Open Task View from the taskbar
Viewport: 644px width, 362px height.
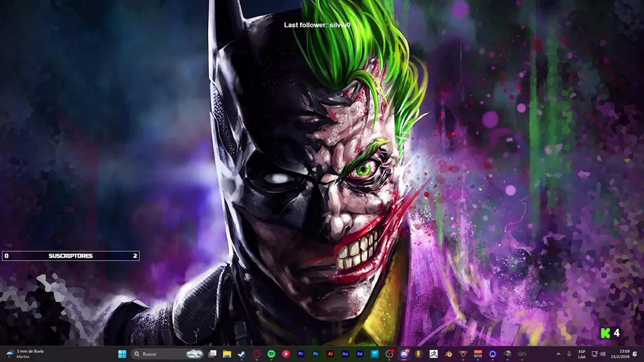click(x=212, y=354)
